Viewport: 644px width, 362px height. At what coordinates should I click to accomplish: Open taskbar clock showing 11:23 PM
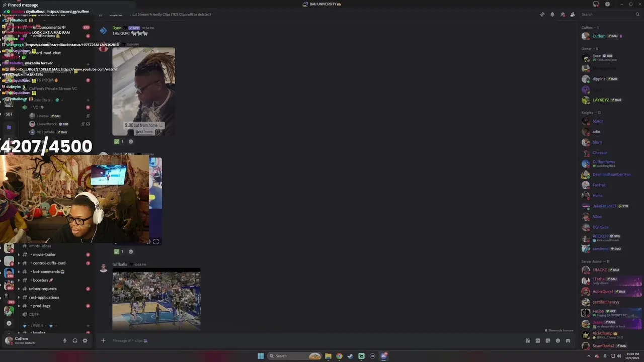click(632, 356)
